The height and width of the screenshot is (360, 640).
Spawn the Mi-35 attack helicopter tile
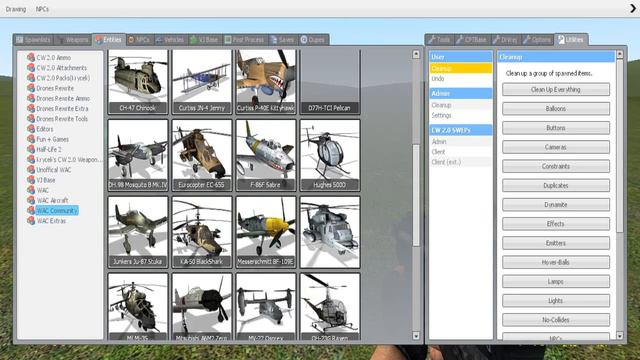[138, 307]
